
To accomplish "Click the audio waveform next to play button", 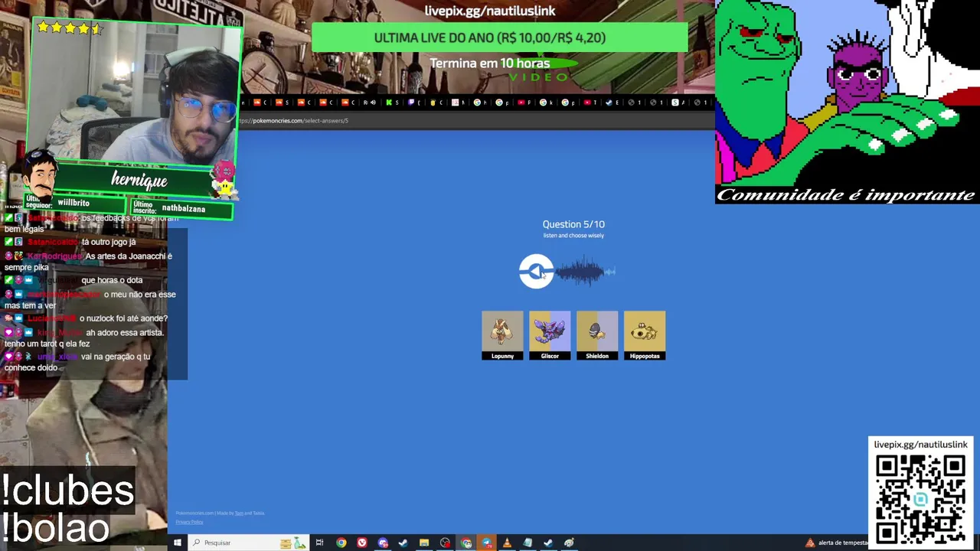I will click(586, 271).
